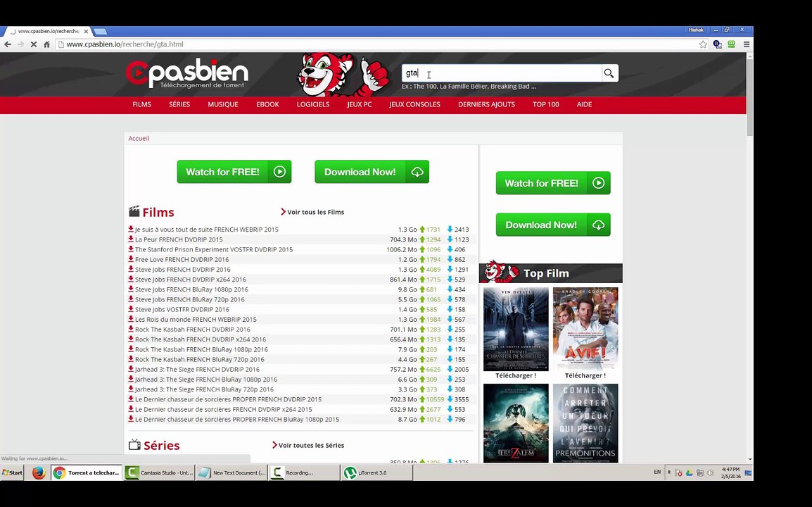This screenshot has height=507, width=812.
Task: Click the Séries TV icon
Action: click(134, 445)
